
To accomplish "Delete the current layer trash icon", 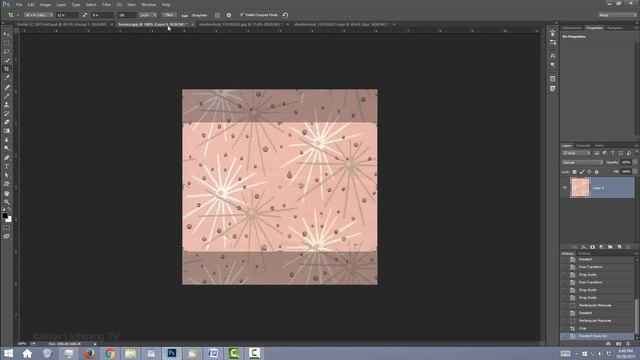I will coord(628,247).
